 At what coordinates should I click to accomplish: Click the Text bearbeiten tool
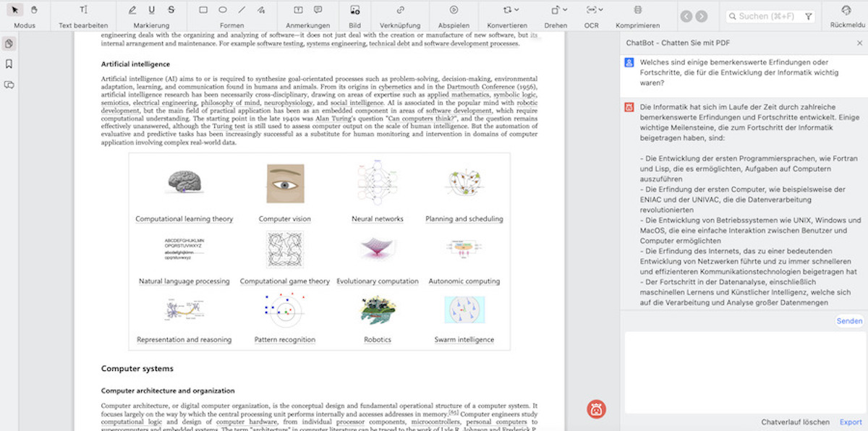point(83,10)
